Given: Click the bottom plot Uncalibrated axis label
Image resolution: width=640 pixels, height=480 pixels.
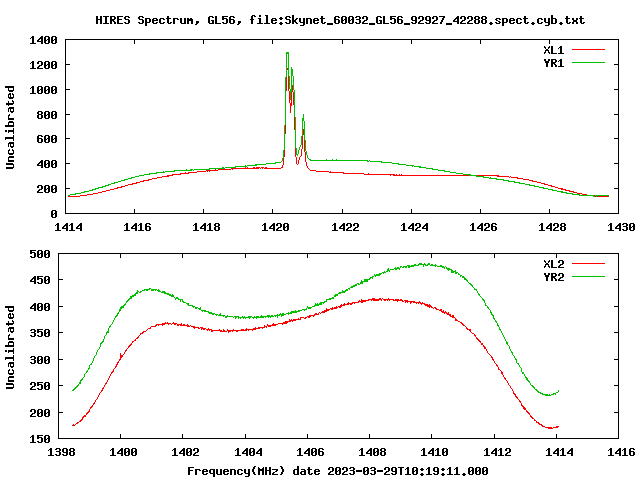Looking at the screenshot, I should tap(10, 347).
